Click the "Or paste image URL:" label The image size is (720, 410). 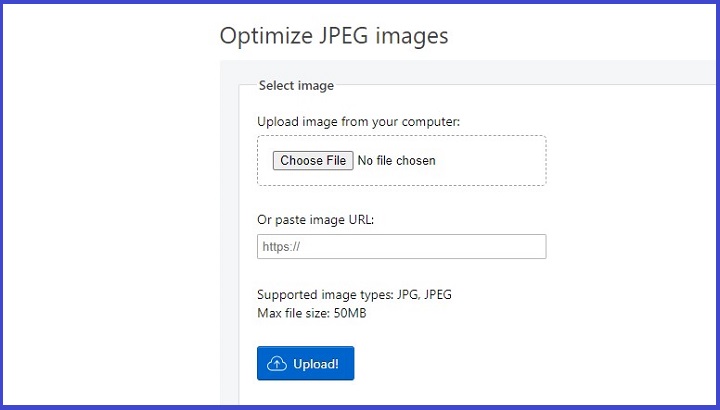click(315, 220)
